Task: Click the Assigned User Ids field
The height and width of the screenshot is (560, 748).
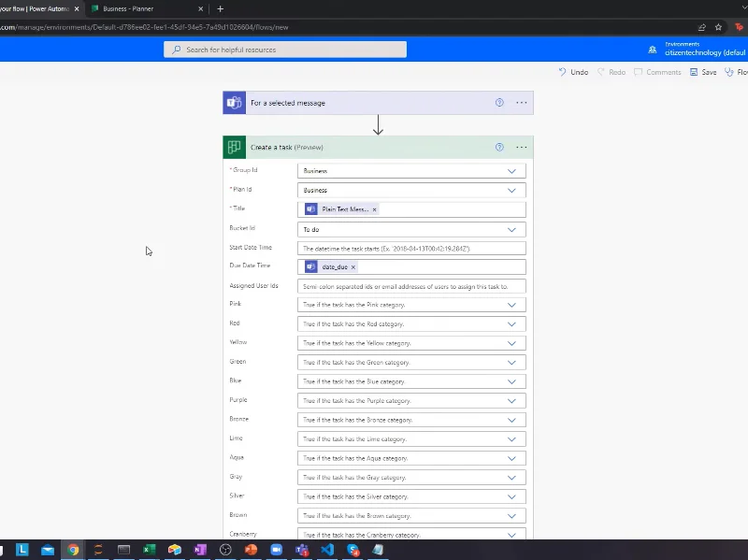Action: click(x=411, y=286)
